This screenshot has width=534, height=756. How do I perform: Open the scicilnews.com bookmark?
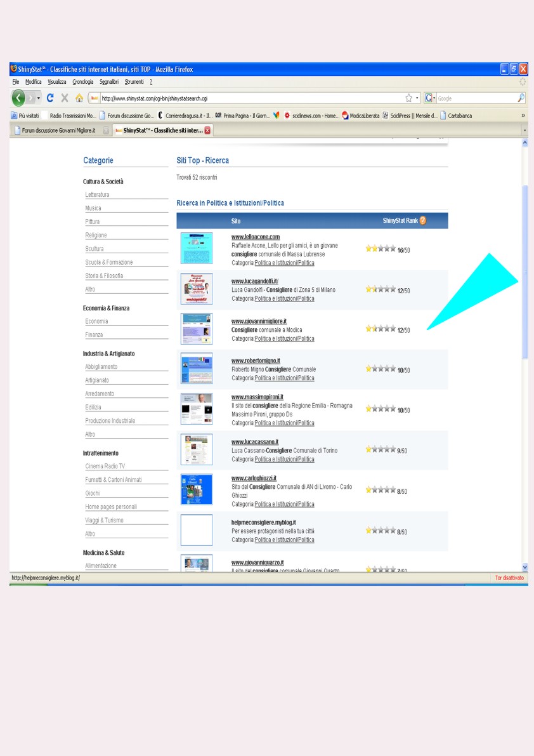point(311,116)
